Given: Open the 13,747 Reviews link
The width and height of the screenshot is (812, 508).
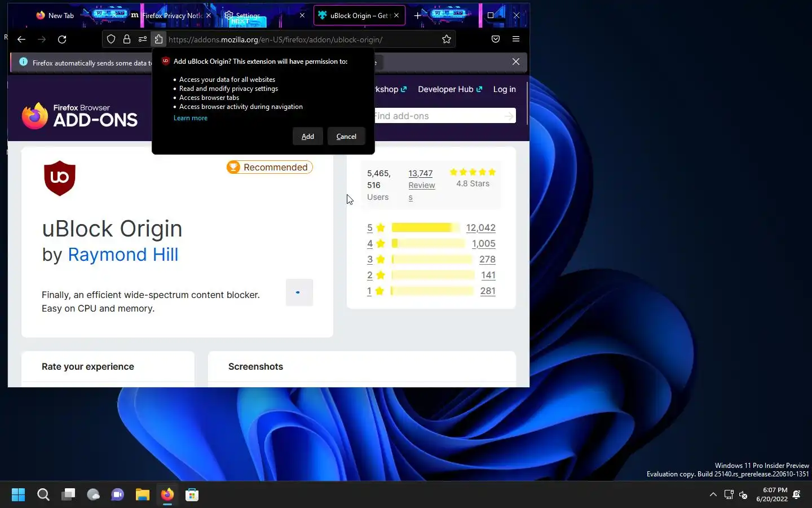Looking at the screenshot, I should 422,185.
